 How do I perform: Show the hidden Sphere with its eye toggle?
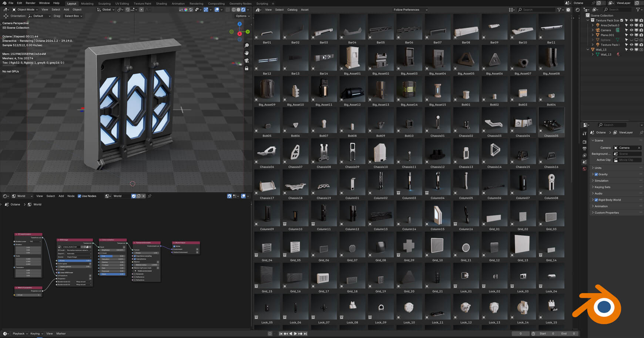pyautogui.click(x=631, y=40)
